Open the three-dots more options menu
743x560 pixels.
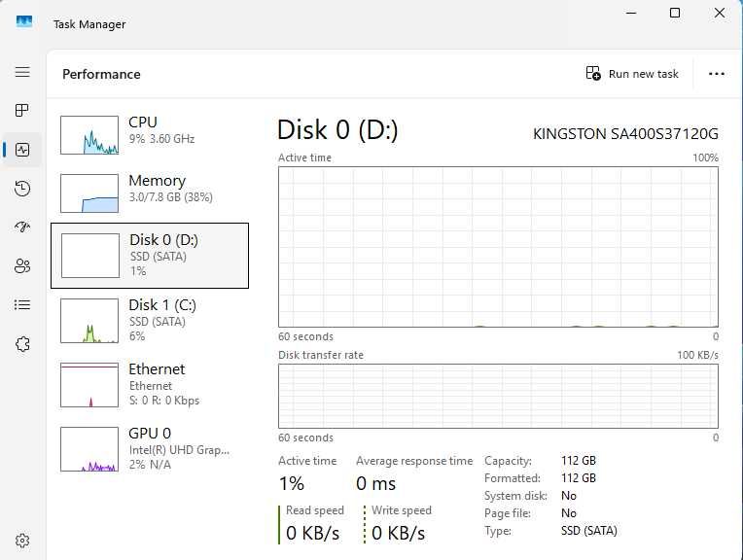click(x=716, y=74)
